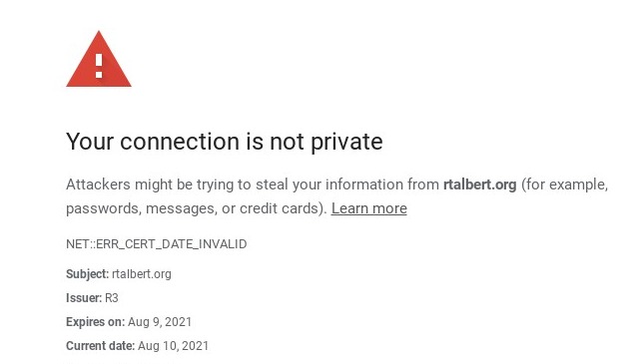The width and height of the screenshot is (639, 364).
Task: Click the '(for example,' text
Action: pos(564,184)
